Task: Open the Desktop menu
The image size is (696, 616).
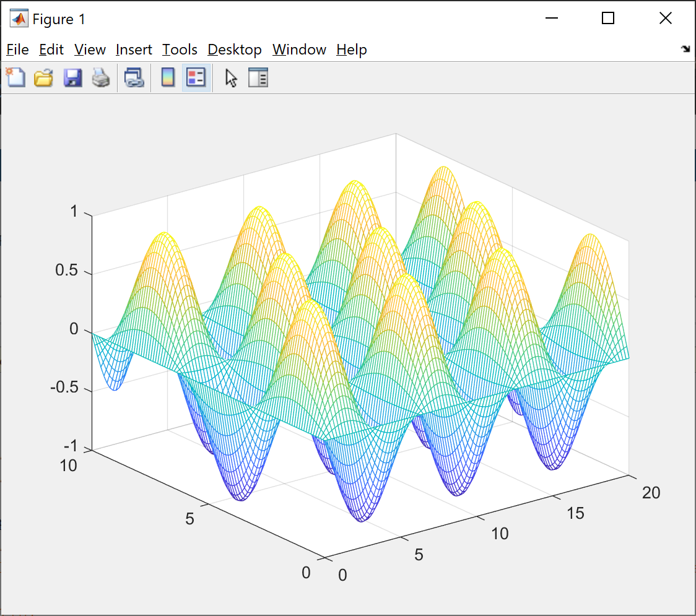Action: point(235,50)
